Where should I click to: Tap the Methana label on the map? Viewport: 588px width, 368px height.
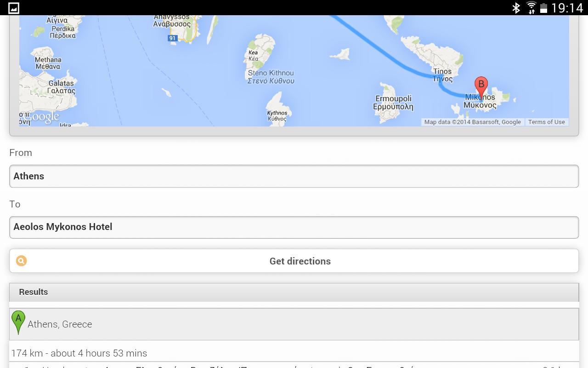pos(48,63)
